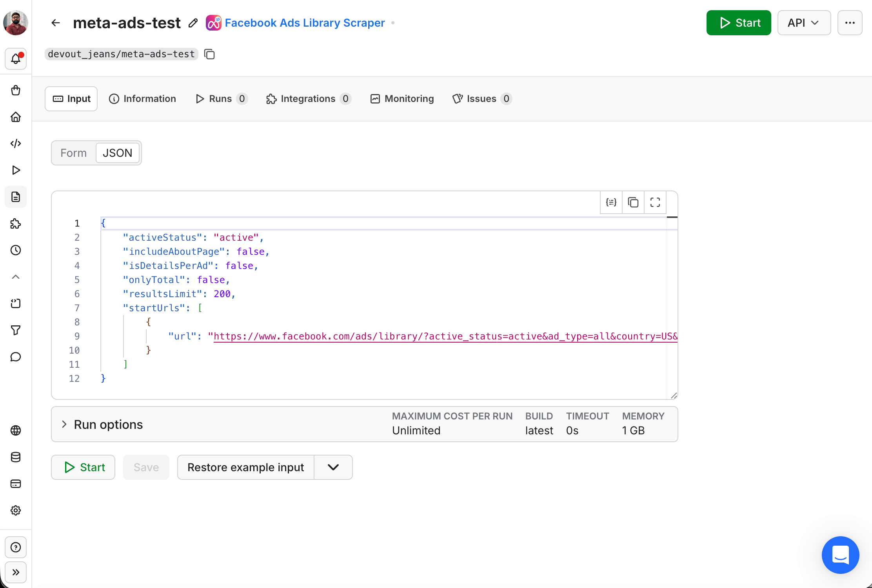
Task: Open Settings gear icon in sidebar
Action: click(16, 510)
